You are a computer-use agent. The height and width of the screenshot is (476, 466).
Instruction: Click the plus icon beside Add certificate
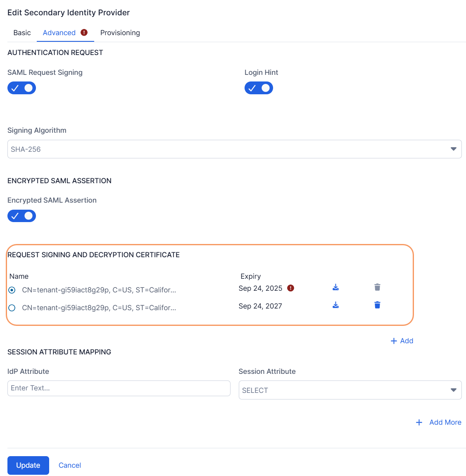coord(394,341)
